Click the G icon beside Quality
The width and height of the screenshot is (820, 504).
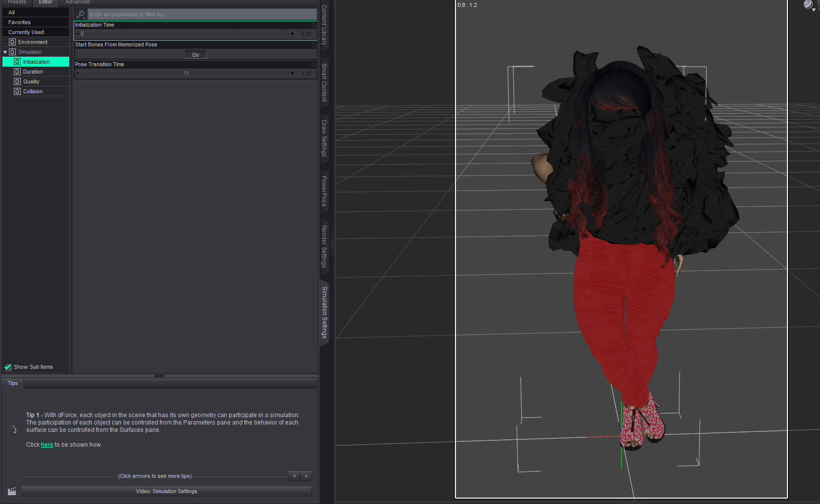pos(17,81)
